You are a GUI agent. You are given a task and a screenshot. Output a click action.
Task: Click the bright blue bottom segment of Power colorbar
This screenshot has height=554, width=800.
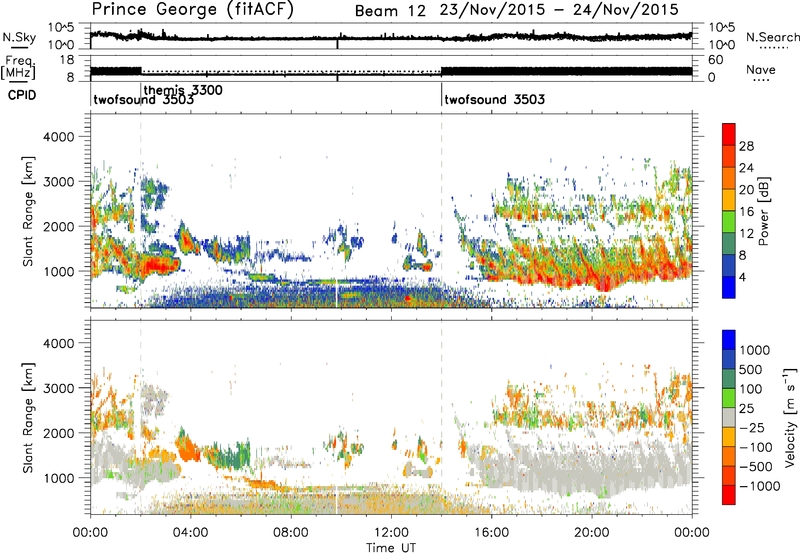(x=729, y=287)
